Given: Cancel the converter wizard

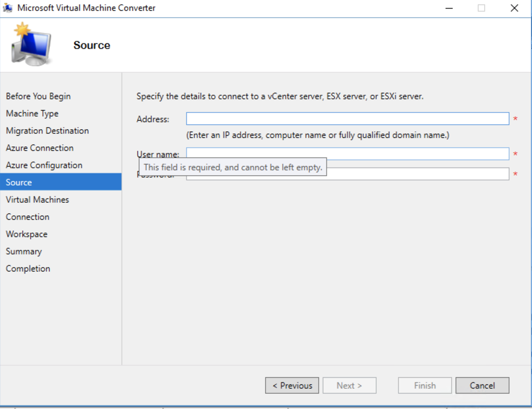Looking at the screenshot, I should pos(482,385).
